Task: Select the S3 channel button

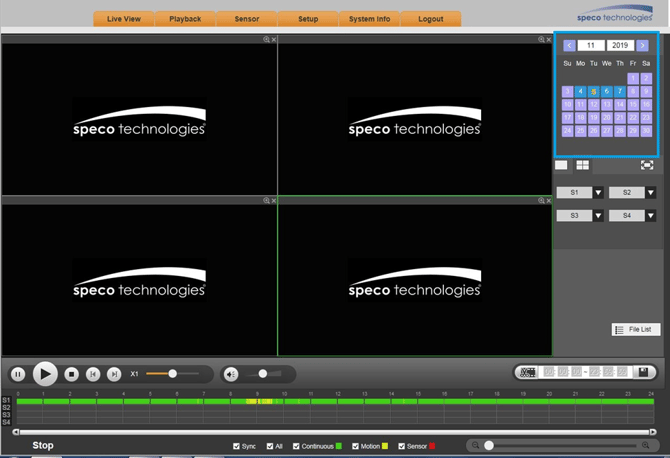Action: 574,216
